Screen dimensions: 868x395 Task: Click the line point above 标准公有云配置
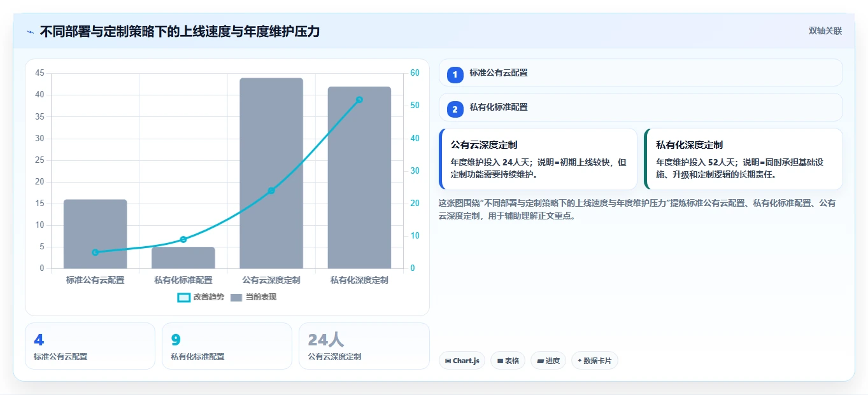click(x=96, y=253)
